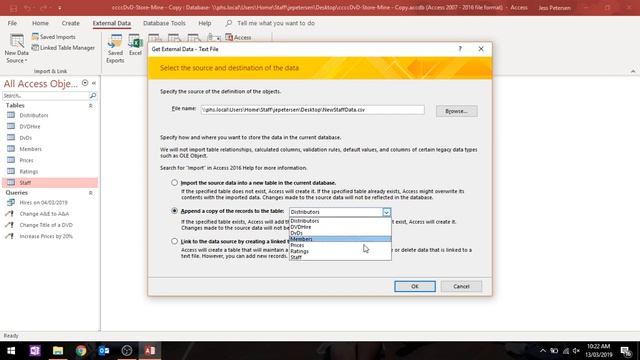Viewport: 640px width, 360px height.
Task: Switch to the Home tab
Action: click(40, 23)
